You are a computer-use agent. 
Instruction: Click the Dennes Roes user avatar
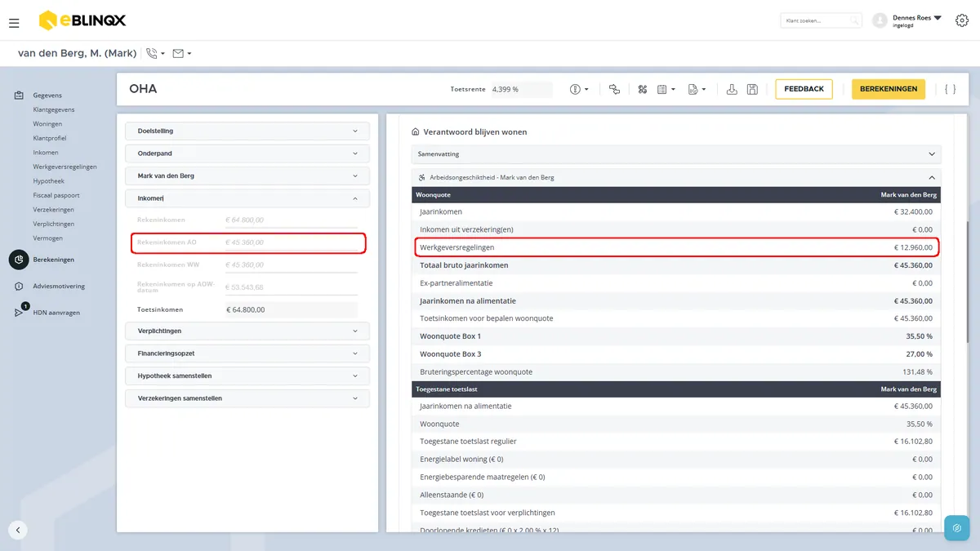pos(880,20)
